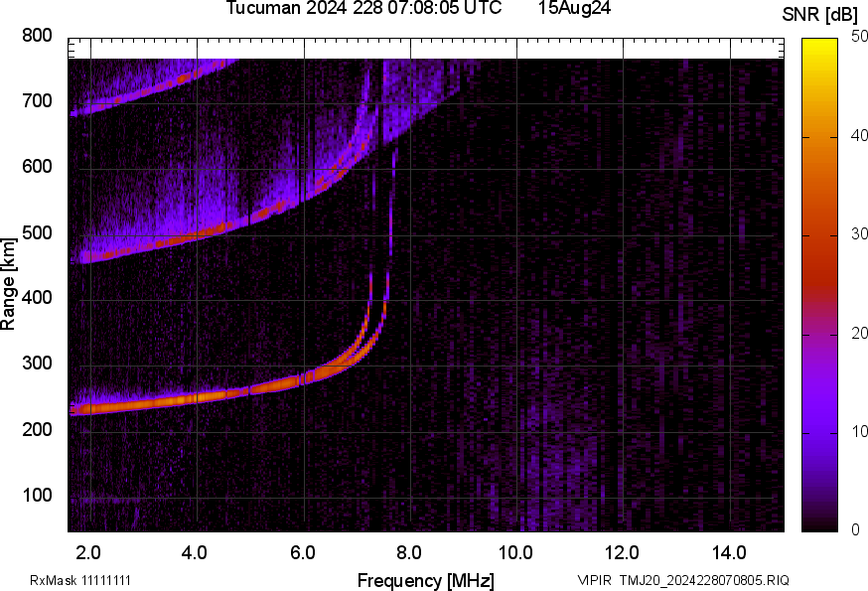
Task: Click the range tick label 400
Action: tap(37, 298)
